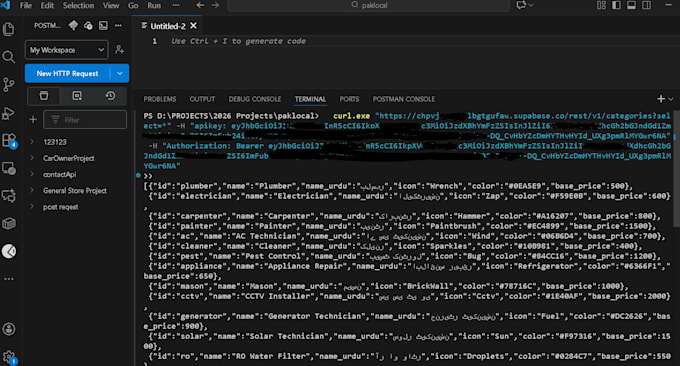
Task: Open the New HTTP Request dropdown arrow
Action: coord(120,73)
